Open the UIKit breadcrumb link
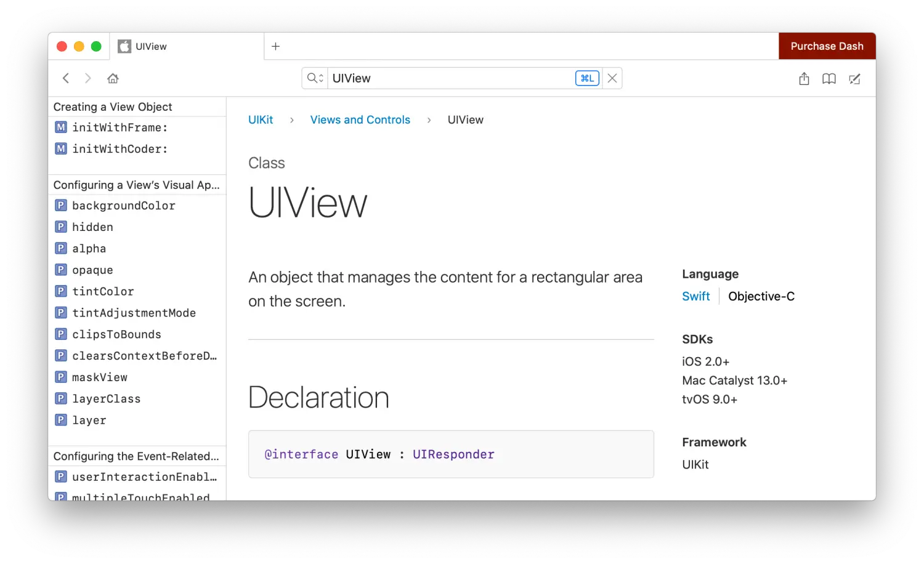Screen dimensions: 924x564 (x=261, y=119)
